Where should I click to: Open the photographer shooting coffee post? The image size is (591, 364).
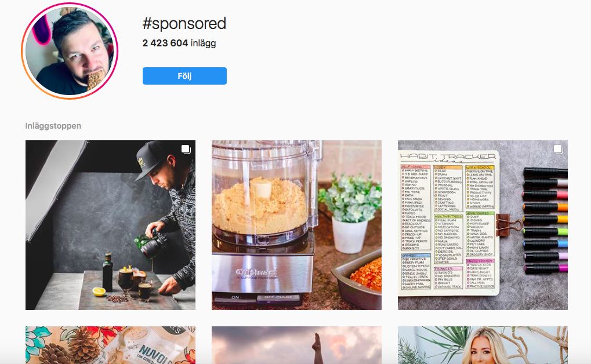[110, 225]
